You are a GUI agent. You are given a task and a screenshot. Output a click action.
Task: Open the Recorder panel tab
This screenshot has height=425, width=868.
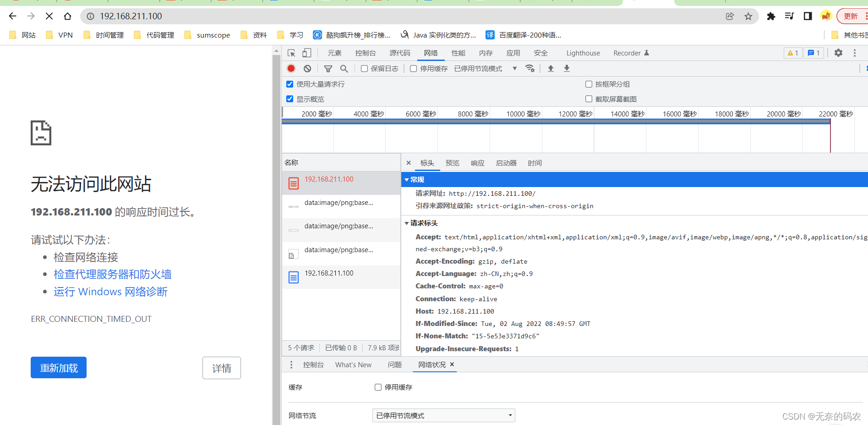pyautogui.click(x=631, y=53)
